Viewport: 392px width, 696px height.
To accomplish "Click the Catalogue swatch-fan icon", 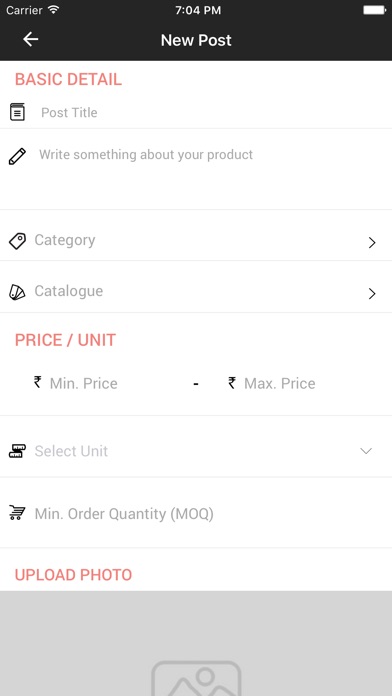I will point(17,292).
